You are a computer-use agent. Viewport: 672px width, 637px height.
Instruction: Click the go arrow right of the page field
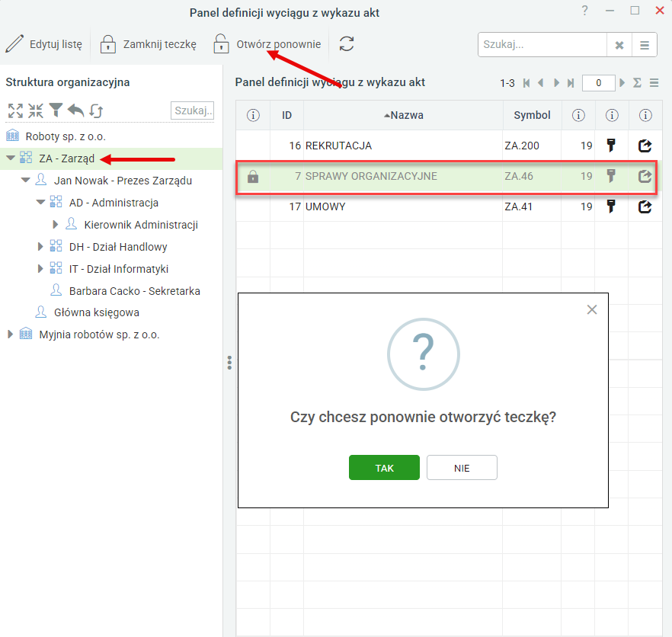tap(622, 83)
